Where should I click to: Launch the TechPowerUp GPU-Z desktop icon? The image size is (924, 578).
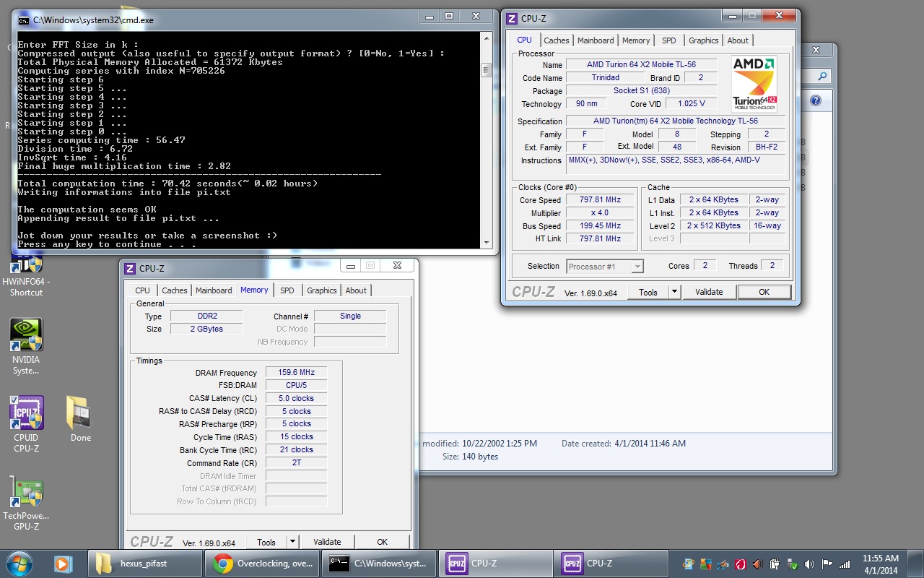click(x=26, y=503)
